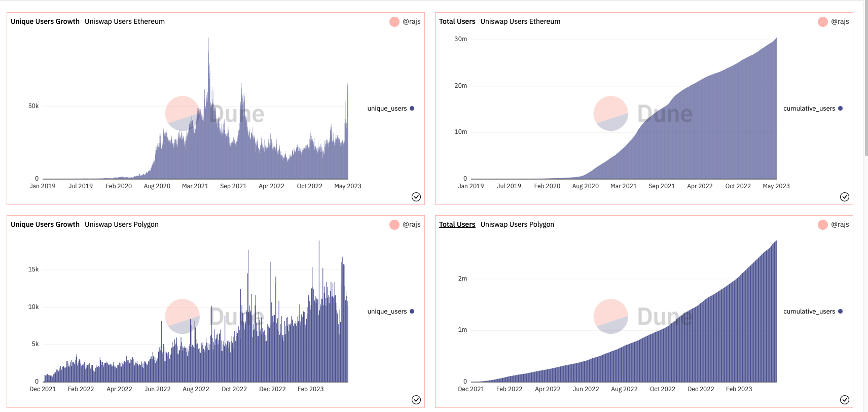This screenshot has height=412, width=868.
Task: Click '2m' axis label on Polygon Total Users chart
Action: [462, 279]
